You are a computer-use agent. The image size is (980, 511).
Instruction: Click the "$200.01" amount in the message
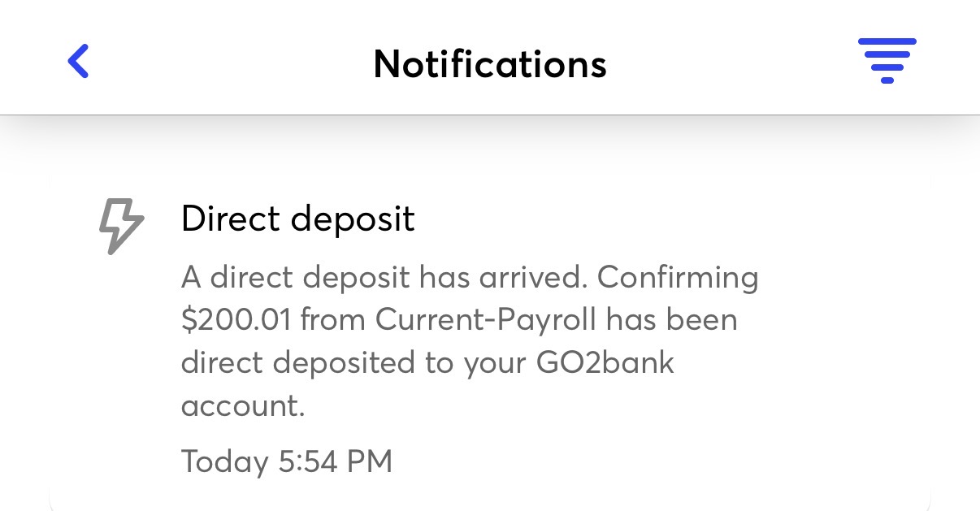click(x=235, y=320)
